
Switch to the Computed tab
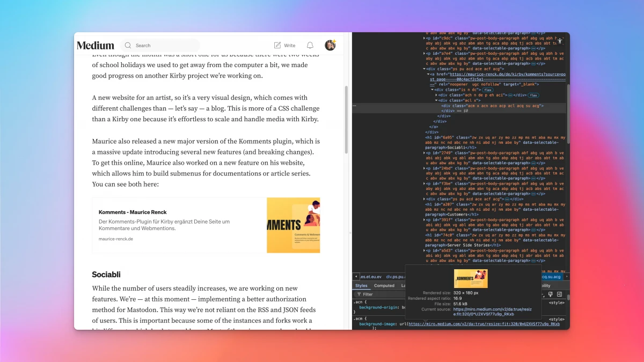tap(384, 286)
